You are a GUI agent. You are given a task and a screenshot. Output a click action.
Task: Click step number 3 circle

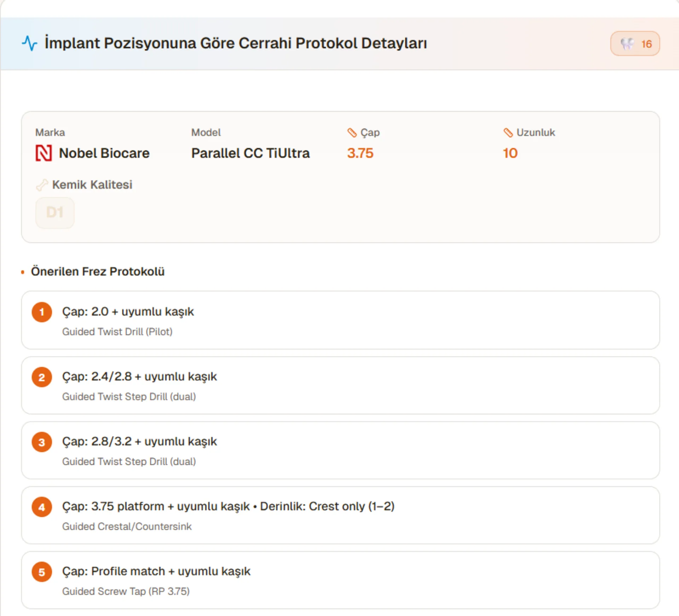tap(42, 442)
